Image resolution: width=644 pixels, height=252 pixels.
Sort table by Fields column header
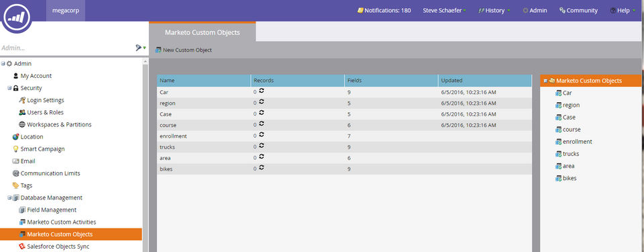391,81
